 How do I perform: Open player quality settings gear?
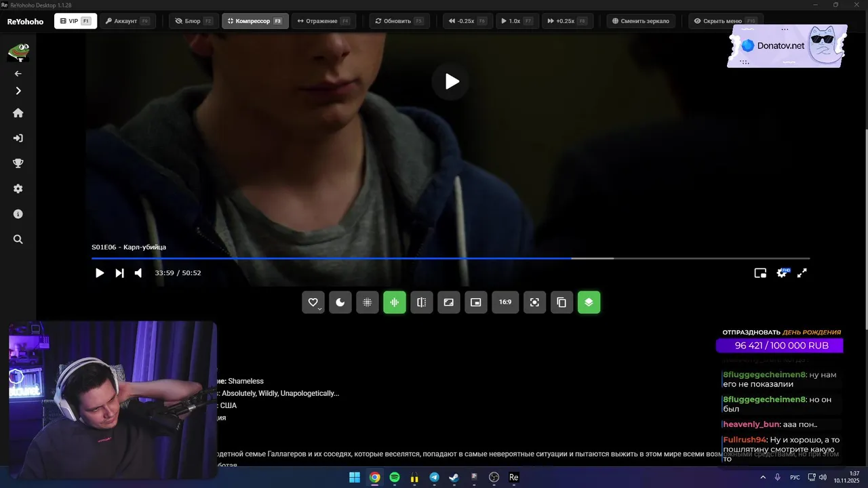pos(782,273)
